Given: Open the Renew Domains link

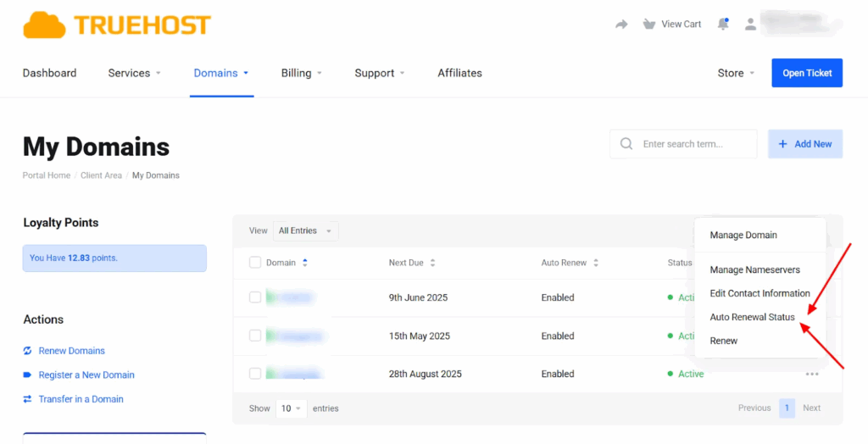Looking at the screenshot, I should (x=71, y=351).
